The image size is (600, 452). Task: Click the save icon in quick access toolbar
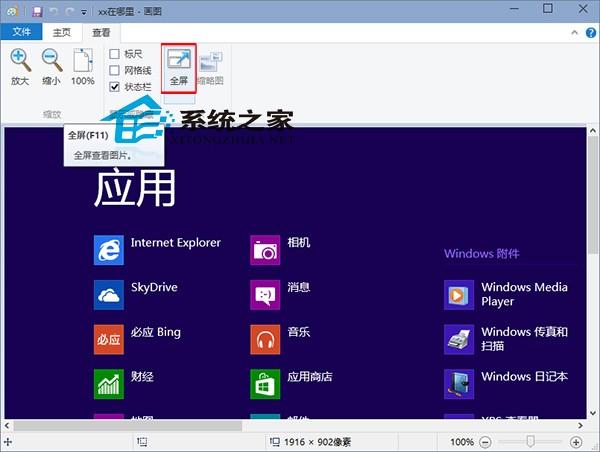(36, 9)
